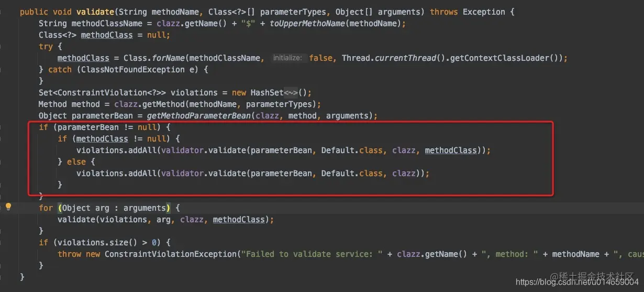
Task: Click the 'Thread' class name
Action: 356,58
